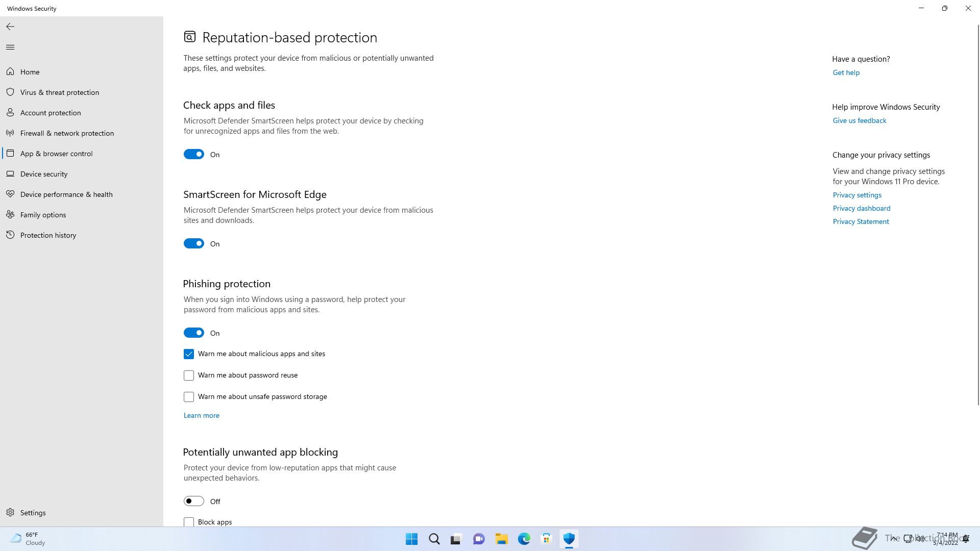Turn off Phishing protection toggle
Screen dimensions: 980x551
click(194, 333)
